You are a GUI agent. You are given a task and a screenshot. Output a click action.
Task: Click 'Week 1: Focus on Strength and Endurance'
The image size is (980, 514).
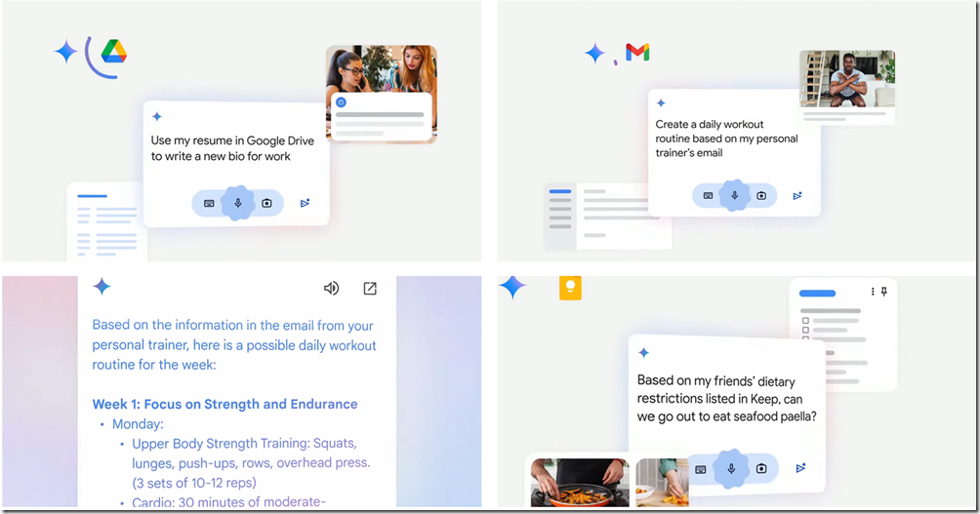click(x=225, y=404)
